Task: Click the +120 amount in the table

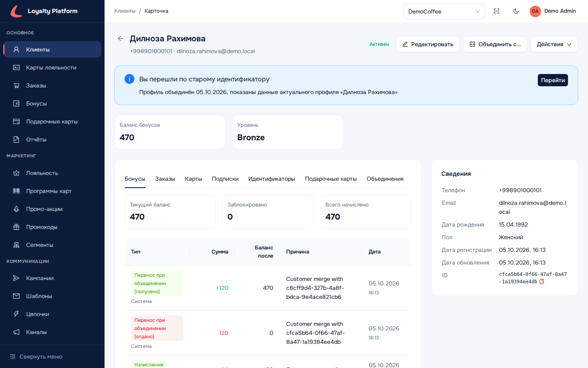Action: click(222, 288)
